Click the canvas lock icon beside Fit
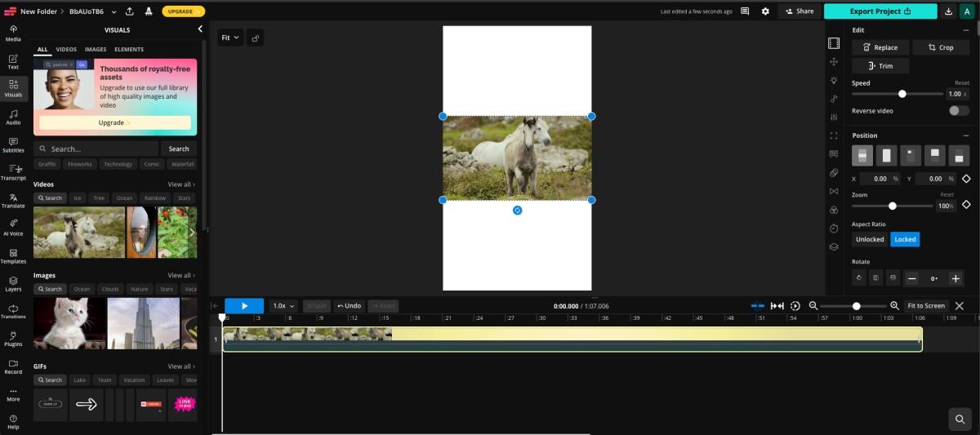Viewport: 980px width, 435px height. point(256,38)
